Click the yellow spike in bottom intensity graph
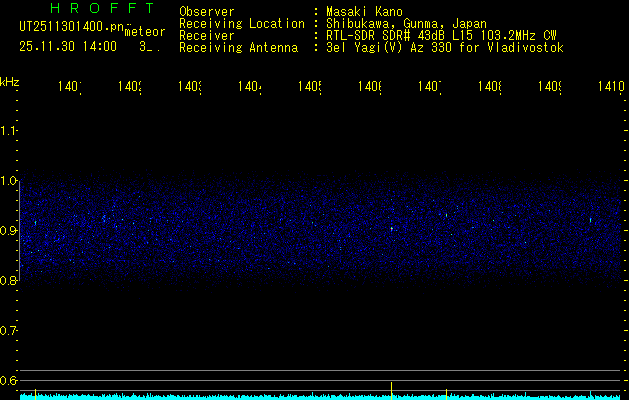Image resolution: width=629 pixels, height=400 pixels. pos(446,394)
